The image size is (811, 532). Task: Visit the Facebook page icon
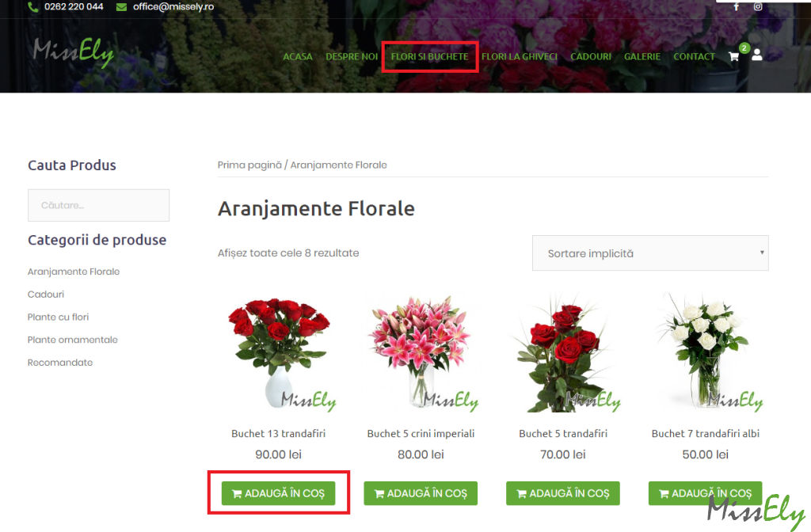tap(736, 6)
